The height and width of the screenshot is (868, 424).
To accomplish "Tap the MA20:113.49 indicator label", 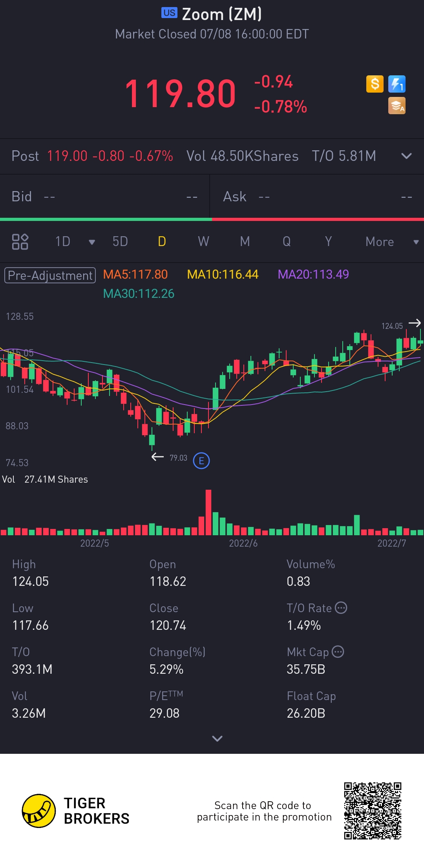I will coord(313,274).
